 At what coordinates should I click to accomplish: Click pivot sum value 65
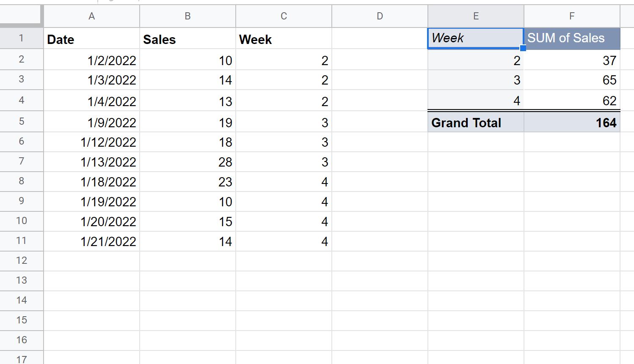[572, 80]
